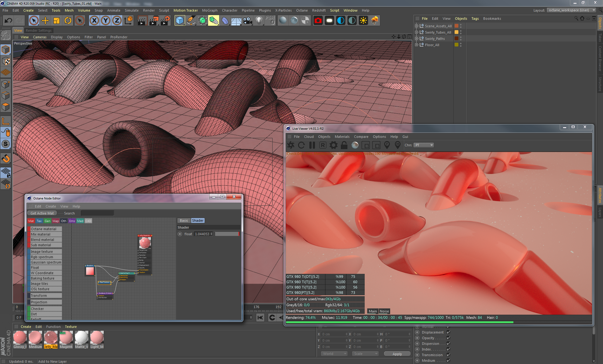Toggle the Z-axis lock button
This screenshot has height=364, width=603.
coord(117,20)
